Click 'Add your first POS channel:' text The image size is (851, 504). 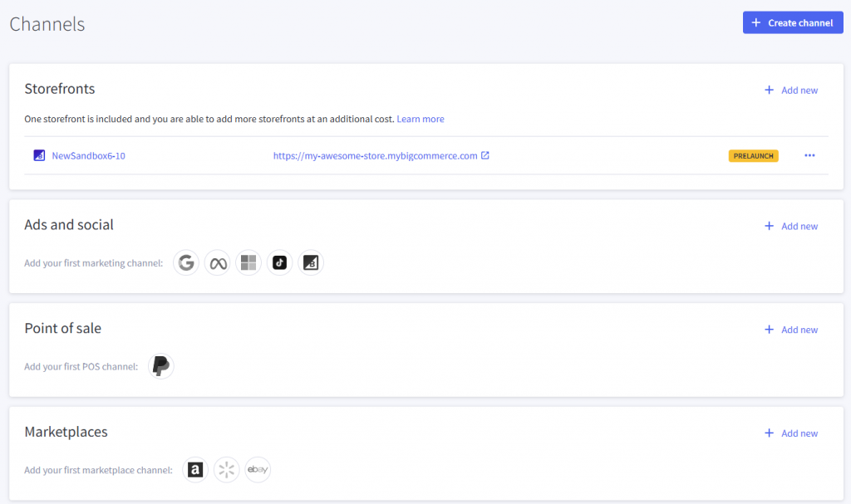pyautogui.click(x=81, y=367)
